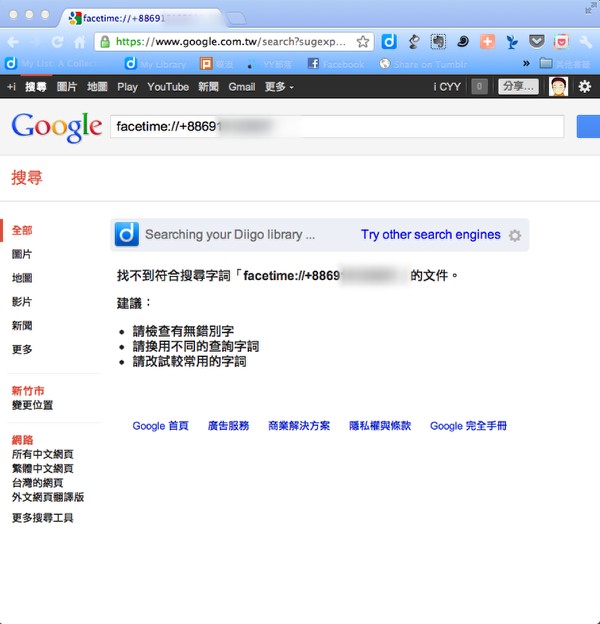Open YouTube in the black Google bar
Viewport: 600px width, 624px height.
pos(168,86)
